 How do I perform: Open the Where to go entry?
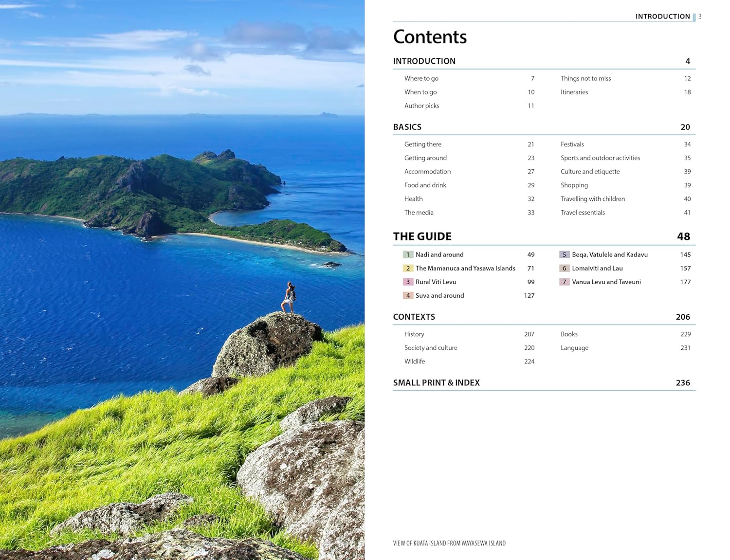420,78
